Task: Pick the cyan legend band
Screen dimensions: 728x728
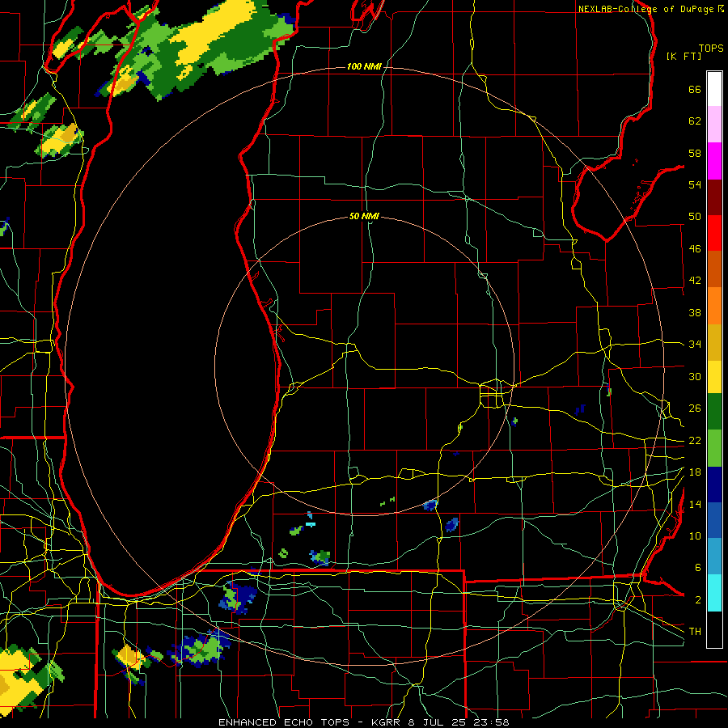Action: click(x=714, y=593)
